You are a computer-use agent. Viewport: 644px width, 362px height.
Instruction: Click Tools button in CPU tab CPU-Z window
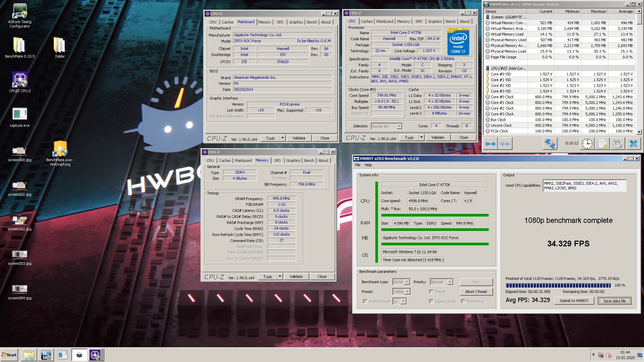[x=409, y=137]
